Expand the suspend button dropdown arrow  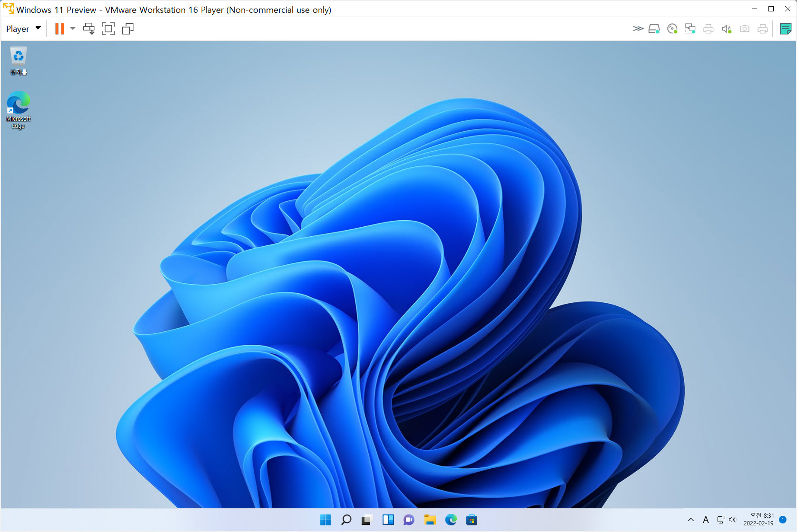click(x=72, y=29)
